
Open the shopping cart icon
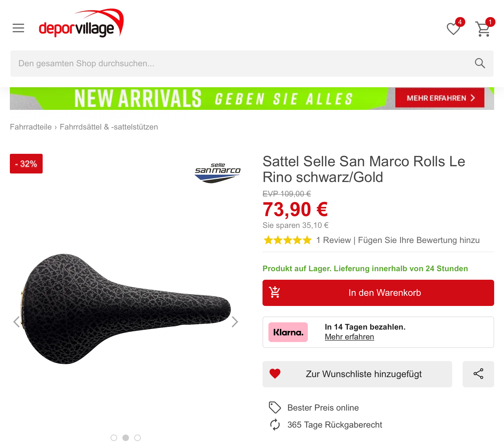483,29
